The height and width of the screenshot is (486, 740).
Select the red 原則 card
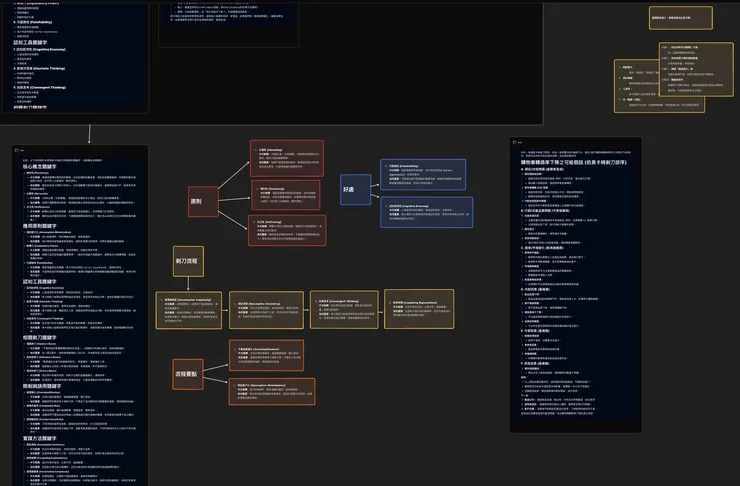[203, 201]
